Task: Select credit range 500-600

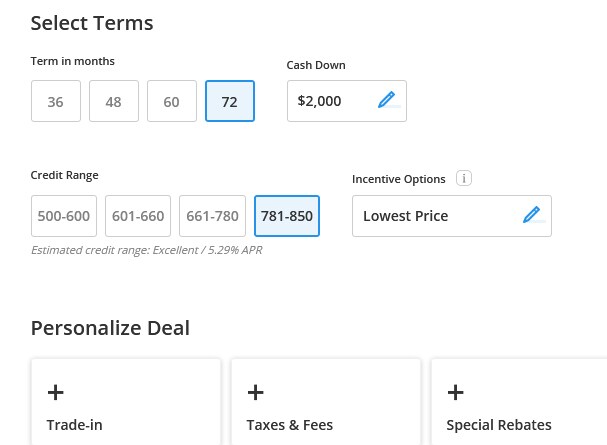Action: click(64, 216)
